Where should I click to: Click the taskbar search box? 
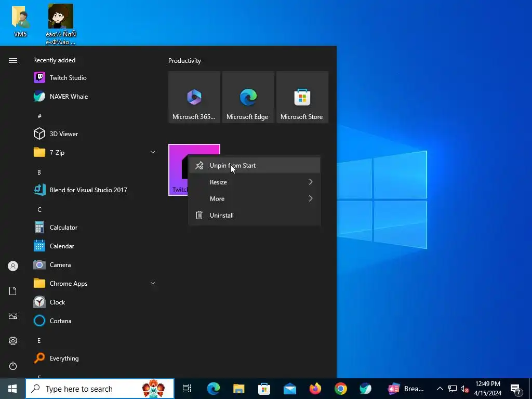point(100,389)
